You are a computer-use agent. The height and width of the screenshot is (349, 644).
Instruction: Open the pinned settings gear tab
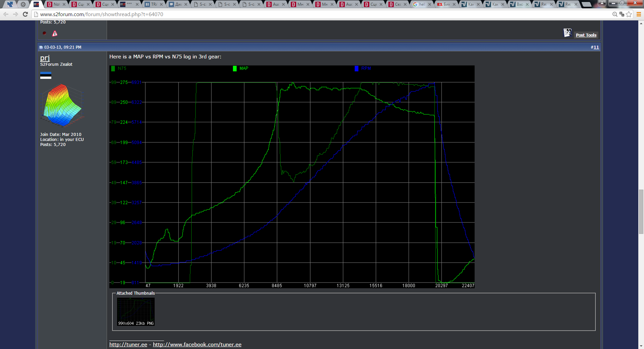(23, 4)
